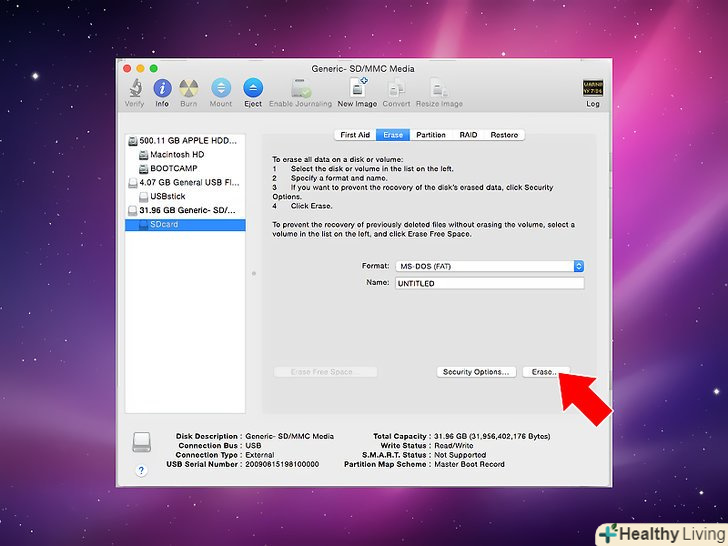Click the Convert toolbar icon
The width and height of the screenshot is (728, 546).
[396, 88]
